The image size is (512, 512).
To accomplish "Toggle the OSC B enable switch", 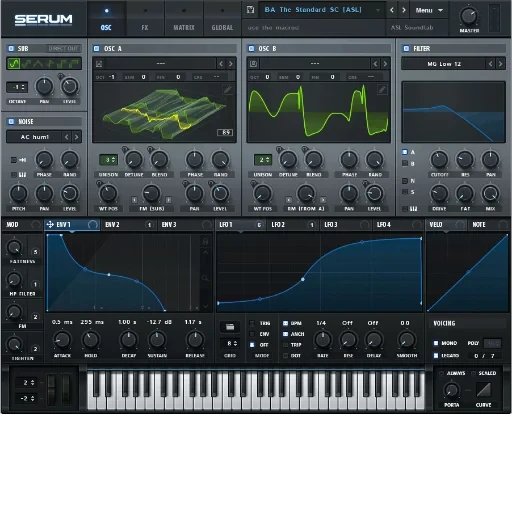I will [x=251, y=49].
